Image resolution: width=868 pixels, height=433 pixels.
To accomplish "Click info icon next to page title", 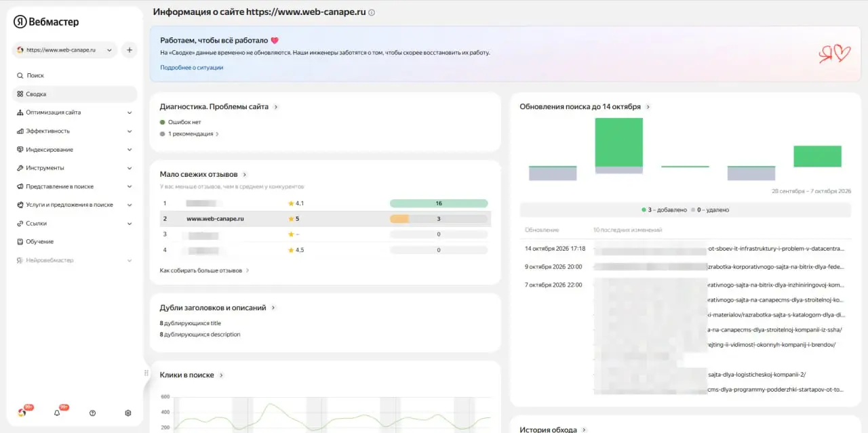I will (x=372, y=12).
